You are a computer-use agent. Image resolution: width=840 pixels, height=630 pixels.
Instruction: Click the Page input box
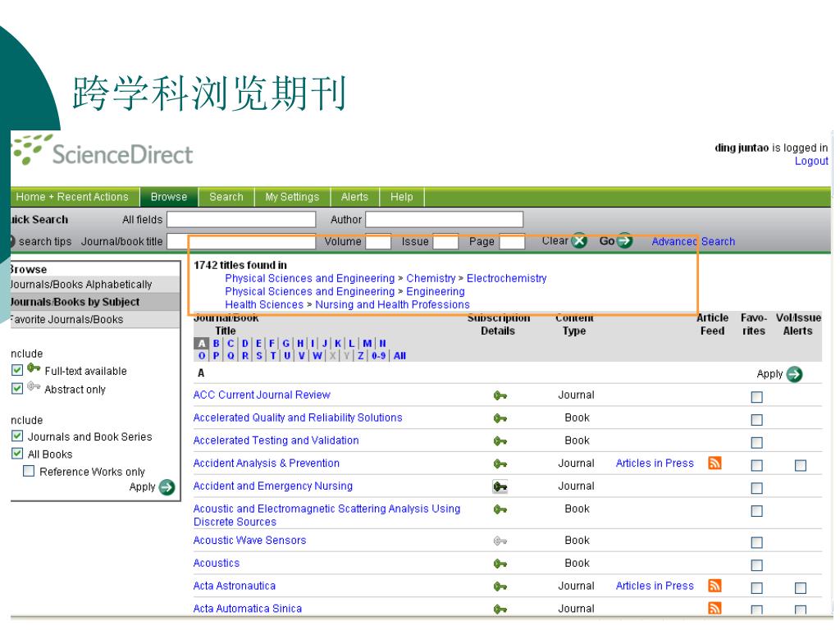tap(512, 242)
